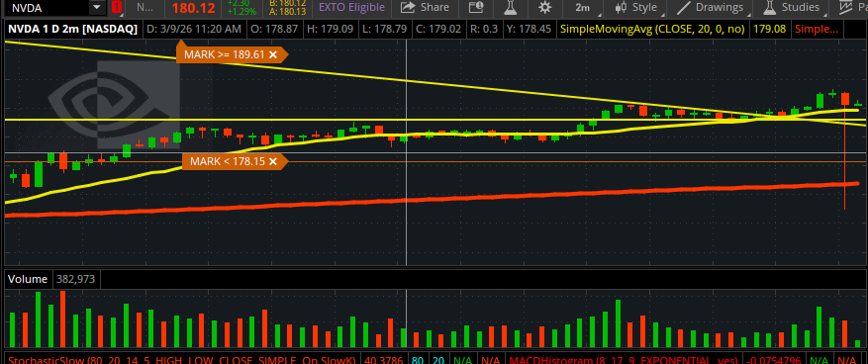Click the C: 179.02 close value
The width and height of the screenshot is (868, 364).
[x=437, y=29]
